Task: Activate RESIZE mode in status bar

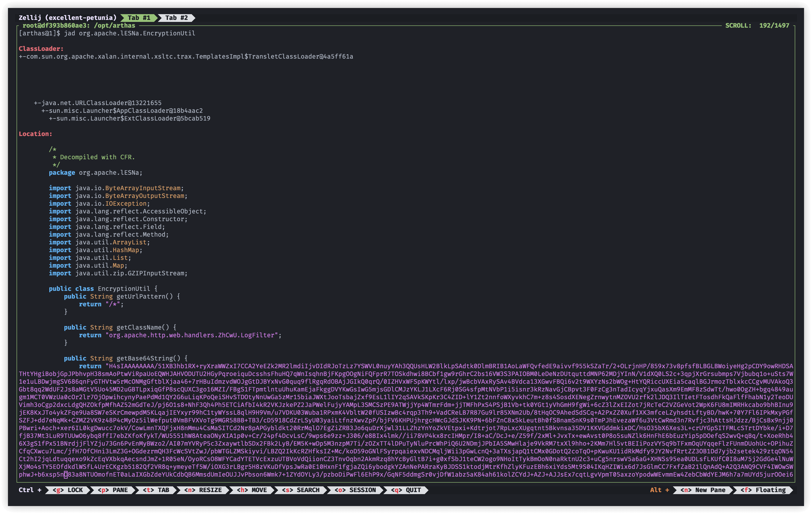Action: click(203, 490)
